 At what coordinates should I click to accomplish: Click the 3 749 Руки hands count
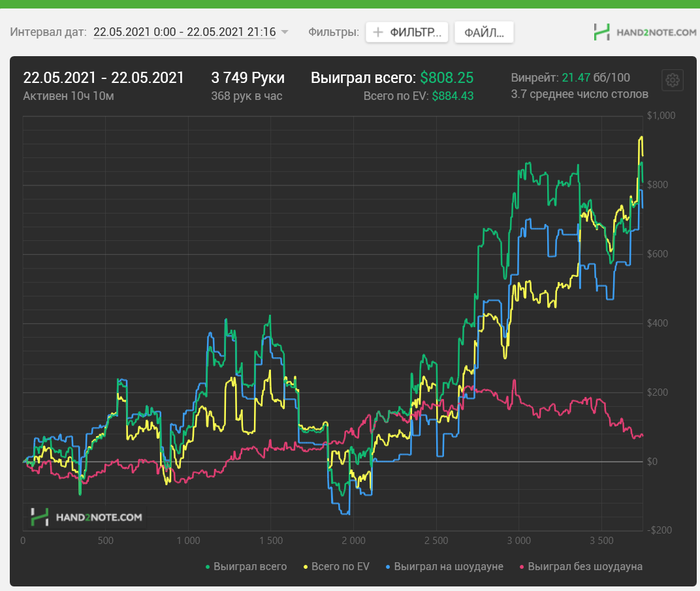pos(248,78)
